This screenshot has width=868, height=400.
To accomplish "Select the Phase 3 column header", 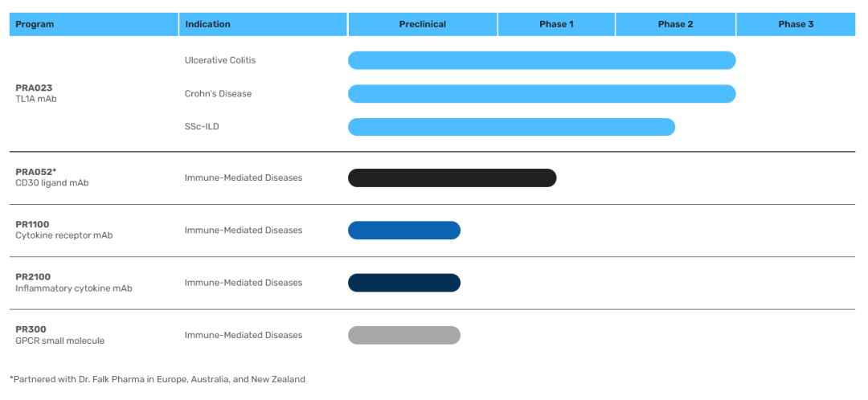I will (x=796, y=24).
